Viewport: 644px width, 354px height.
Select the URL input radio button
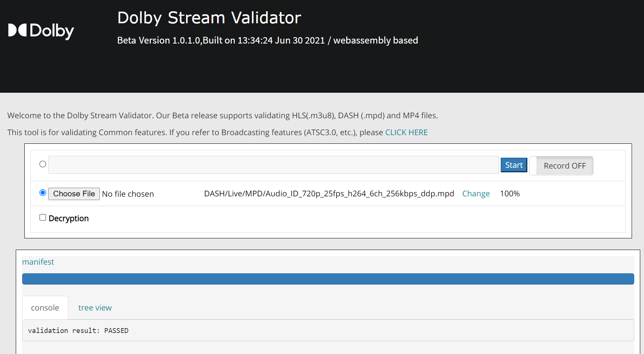click(x=43, y=164)
